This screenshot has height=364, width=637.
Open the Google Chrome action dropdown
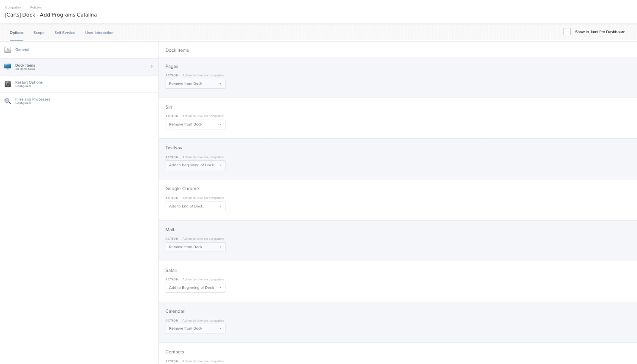[195, 206]
